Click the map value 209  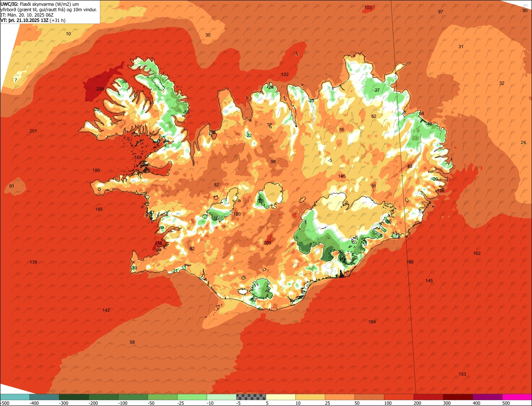point(267,243)
